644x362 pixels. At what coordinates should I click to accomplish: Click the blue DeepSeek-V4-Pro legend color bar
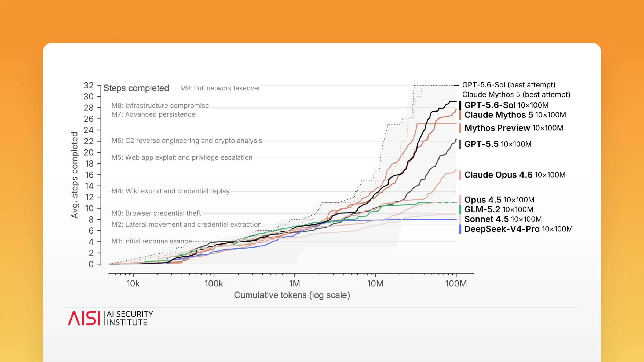pos(460,229)
